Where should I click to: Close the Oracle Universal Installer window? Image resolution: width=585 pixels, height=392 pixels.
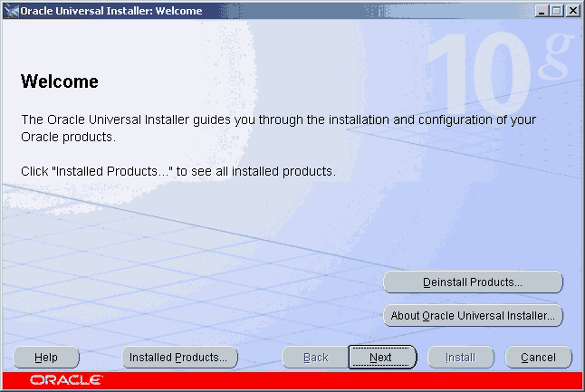tap(572, 11)
